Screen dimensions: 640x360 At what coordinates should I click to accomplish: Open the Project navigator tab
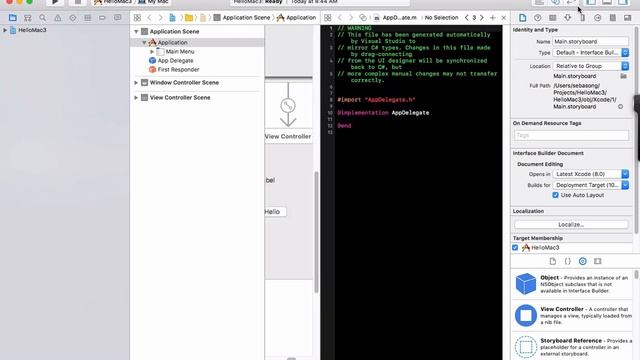click(x=13, y=18)
